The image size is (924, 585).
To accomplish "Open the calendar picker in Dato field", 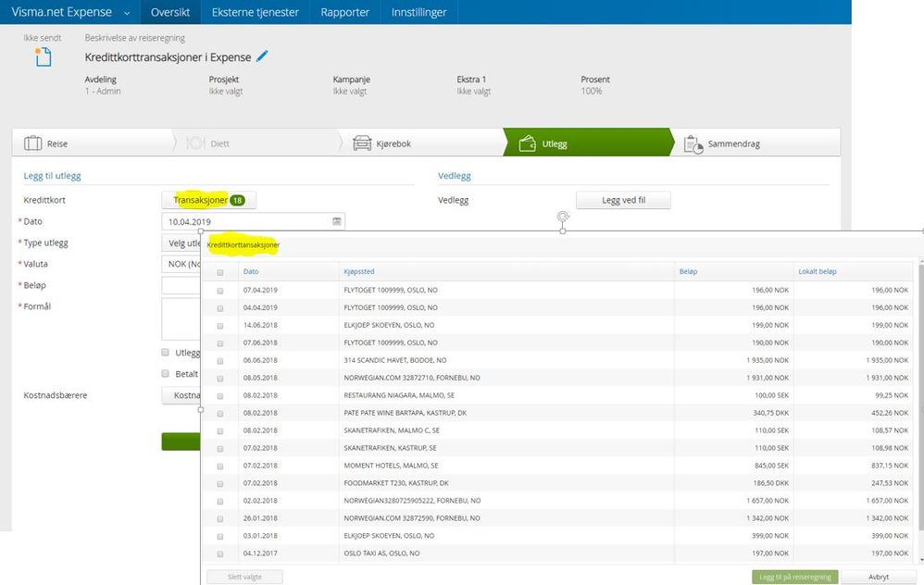I will [337, 222].
